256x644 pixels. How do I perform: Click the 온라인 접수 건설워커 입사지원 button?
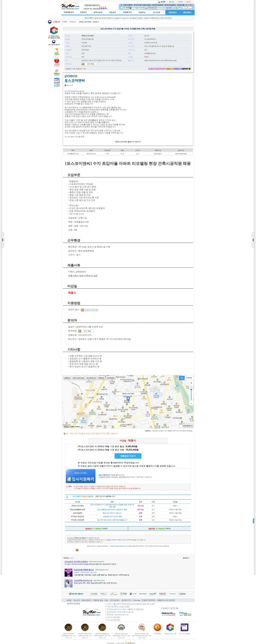(x=90, y=310)
